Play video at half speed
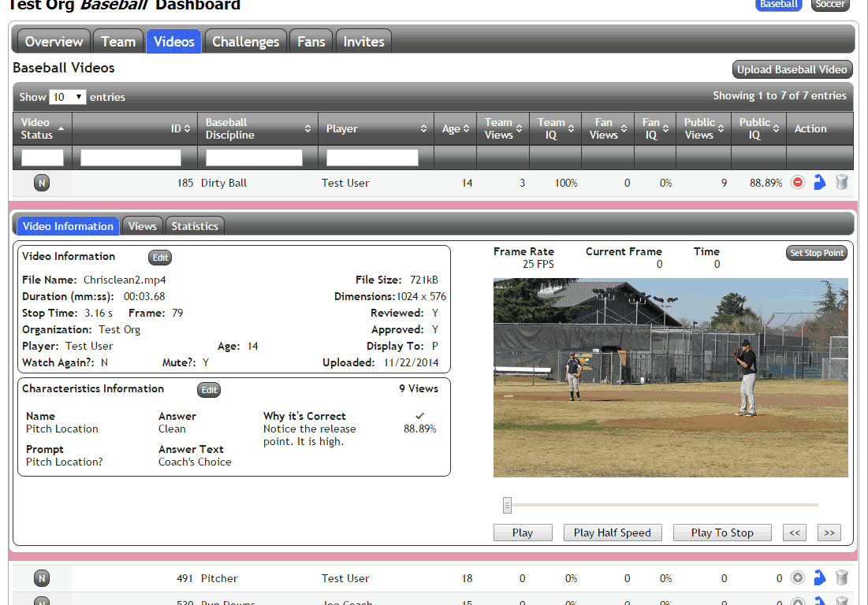 pos(613,533)
